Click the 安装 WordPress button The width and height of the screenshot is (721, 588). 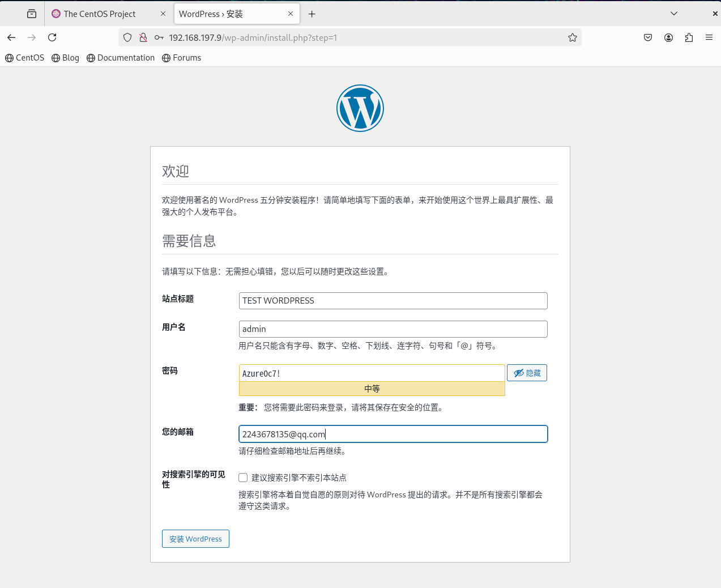point(195,539)
